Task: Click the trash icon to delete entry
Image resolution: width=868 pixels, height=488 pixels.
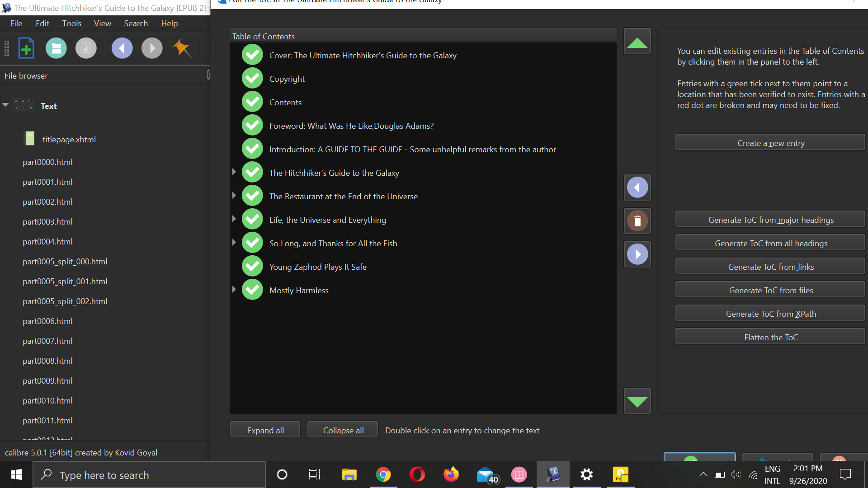Action: click(637, 221)
